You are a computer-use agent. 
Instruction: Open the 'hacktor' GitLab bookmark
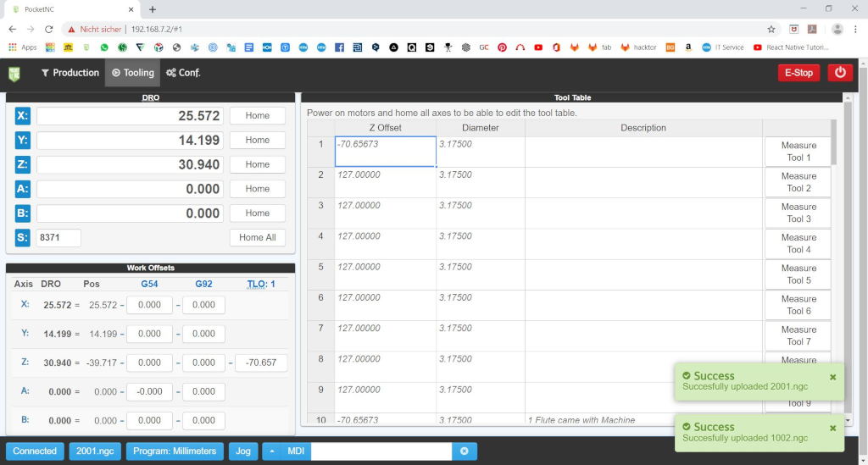(x=639, y=47)
